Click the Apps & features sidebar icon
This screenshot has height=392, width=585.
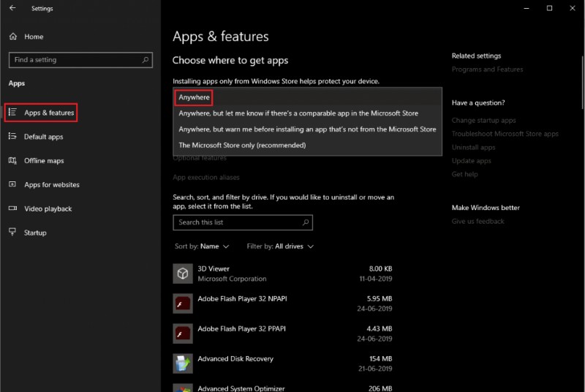[12, 113]
